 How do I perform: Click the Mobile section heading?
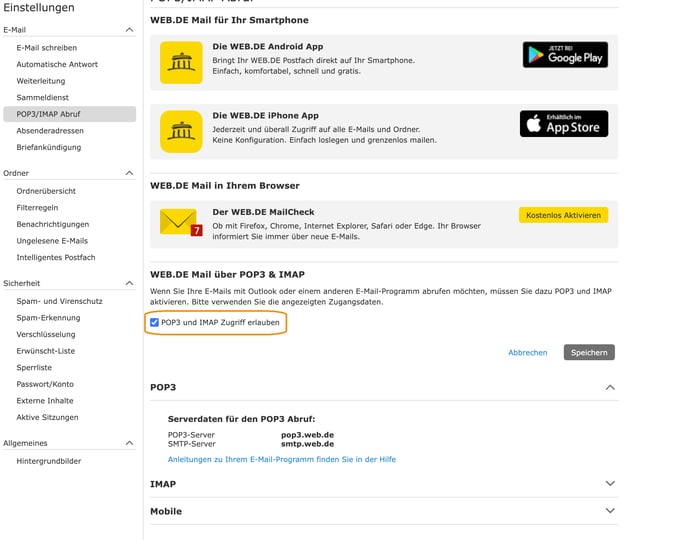coord(166,511)
